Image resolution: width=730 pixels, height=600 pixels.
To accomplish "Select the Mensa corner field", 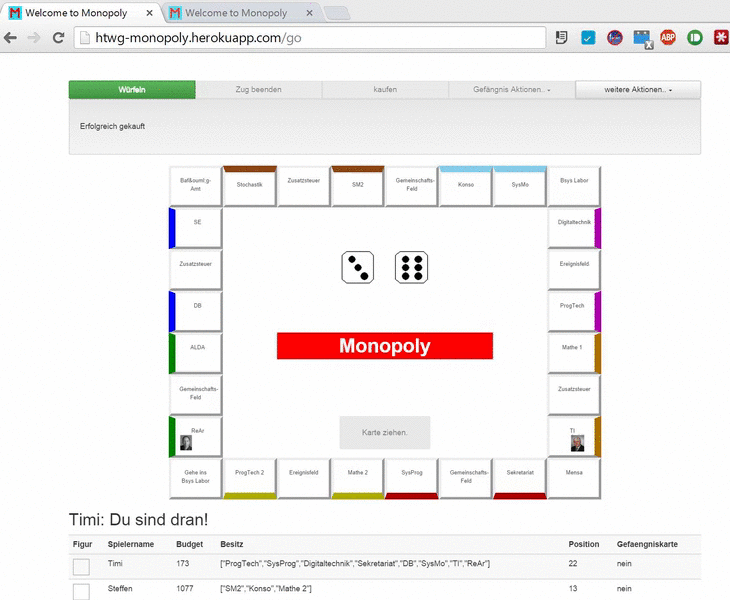I will click(x=574, y=479).
